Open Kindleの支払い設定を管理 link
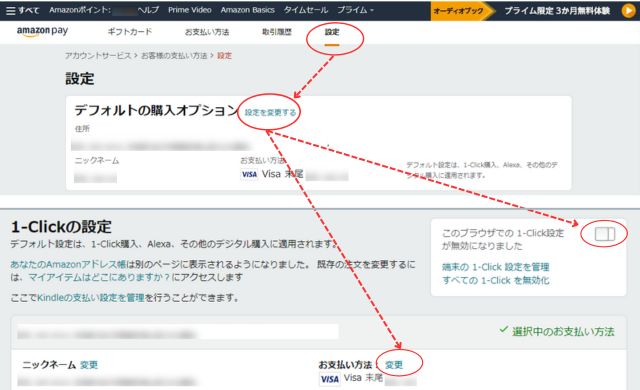 pos(91,298)
